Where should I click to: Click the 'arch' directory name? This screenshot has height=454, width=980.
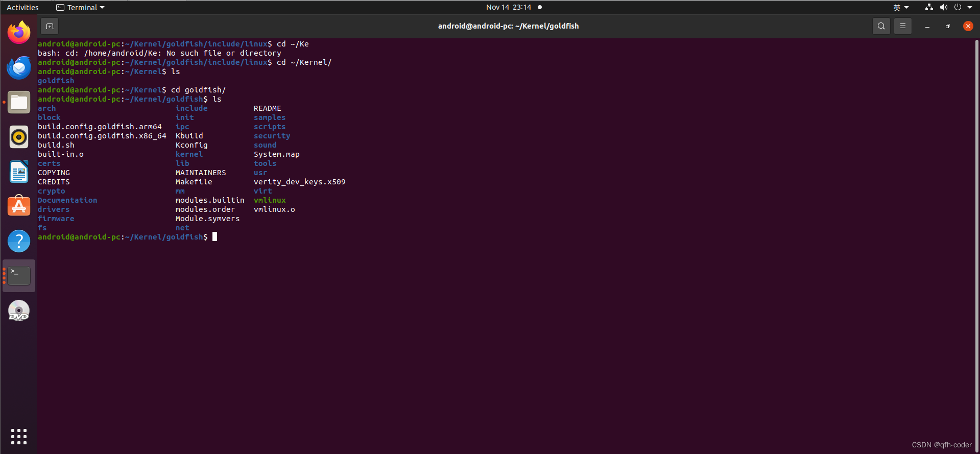[x=47, y=108]
